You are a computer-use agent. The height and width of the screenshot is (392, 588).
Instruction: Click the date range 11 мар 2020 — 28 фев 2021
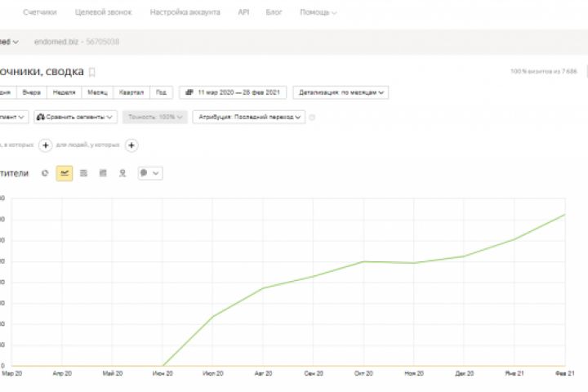(233, 92)
